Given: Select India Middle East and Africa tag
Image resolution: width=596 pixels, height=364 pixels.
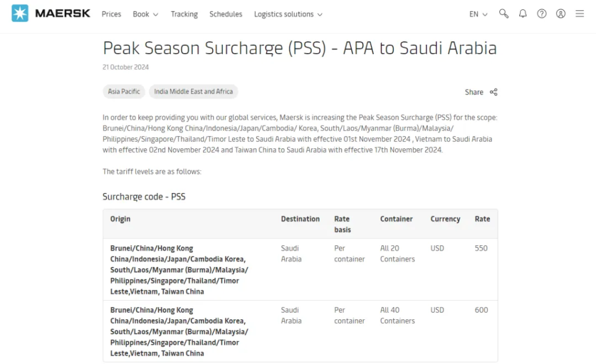Looking at the screenshot, I should point(193,91).
